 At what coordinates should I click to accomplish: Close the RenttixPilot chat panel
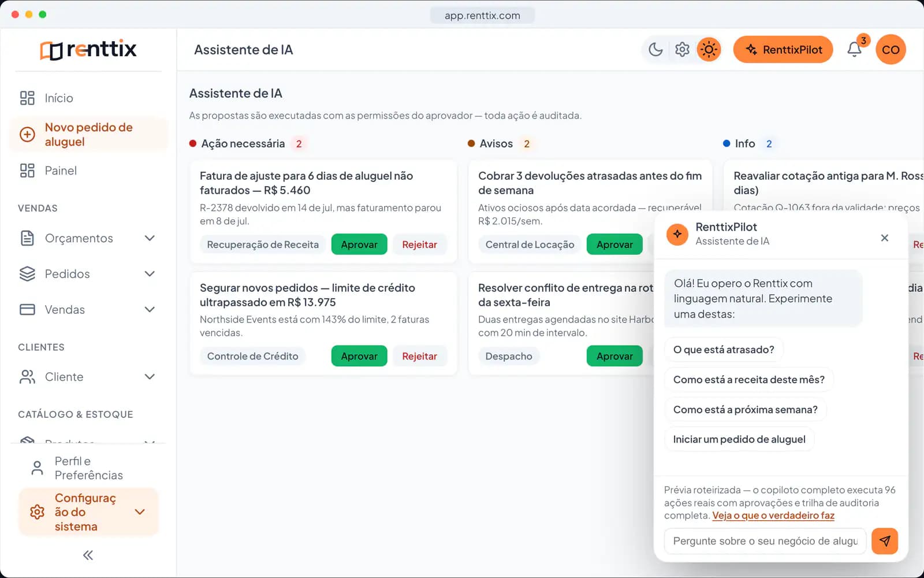coord(884,238)
